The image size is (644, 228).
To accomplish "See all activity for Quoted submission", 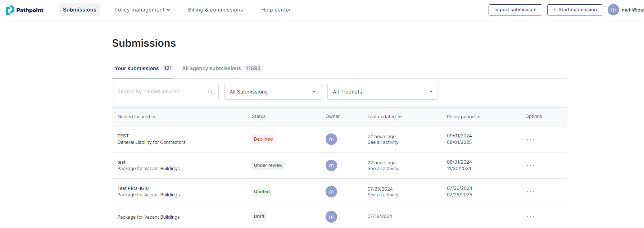I will 383,195.
